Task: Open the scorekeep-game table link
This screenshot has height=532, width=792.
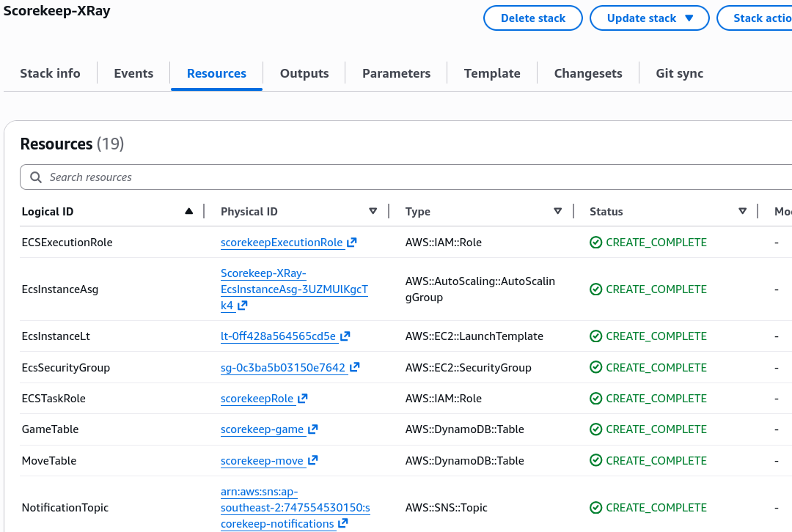Action: point(262,429)
